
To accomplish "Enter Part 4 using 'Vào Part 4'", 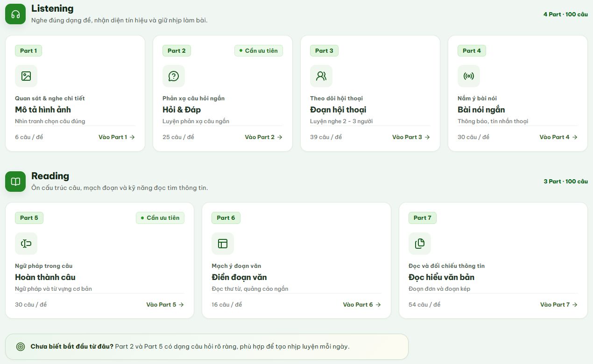I will pos(559,137).
